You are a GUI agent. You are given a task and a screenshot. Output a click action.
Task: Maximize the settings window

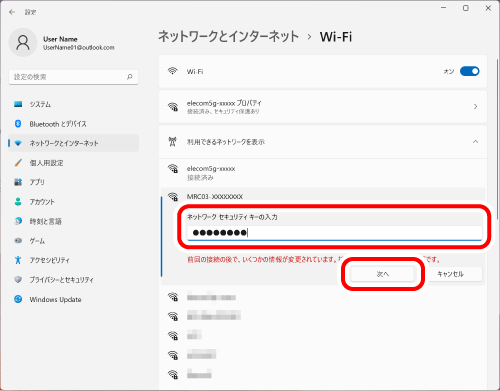pyautogui.click(x=466, y=8)
